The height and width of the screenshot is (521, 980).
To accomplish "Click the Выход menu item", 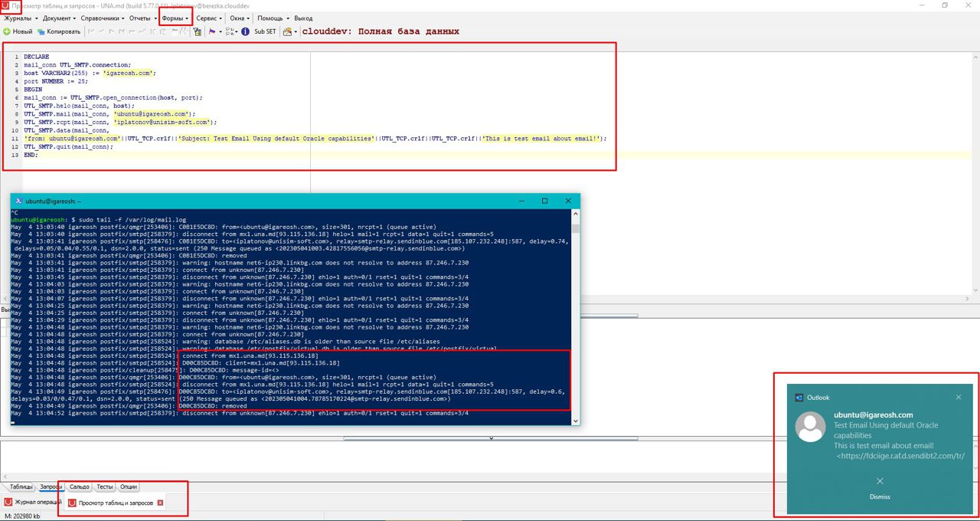I will pyautogui.click(x=303, y=18).
